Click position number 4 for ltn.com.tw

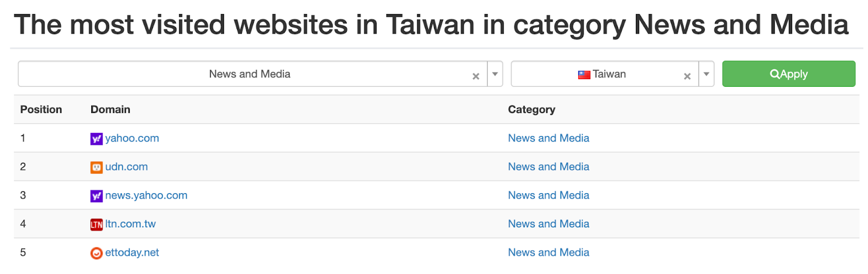click(23, 224)
